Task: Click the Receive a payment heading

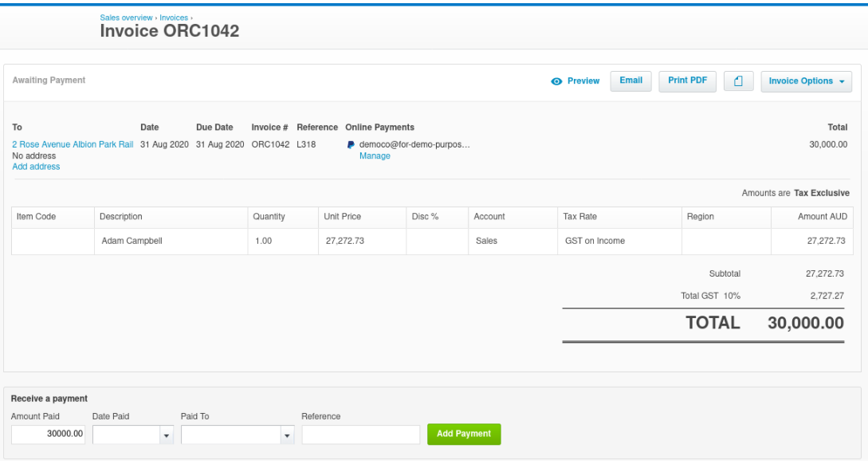Action: 49,399
